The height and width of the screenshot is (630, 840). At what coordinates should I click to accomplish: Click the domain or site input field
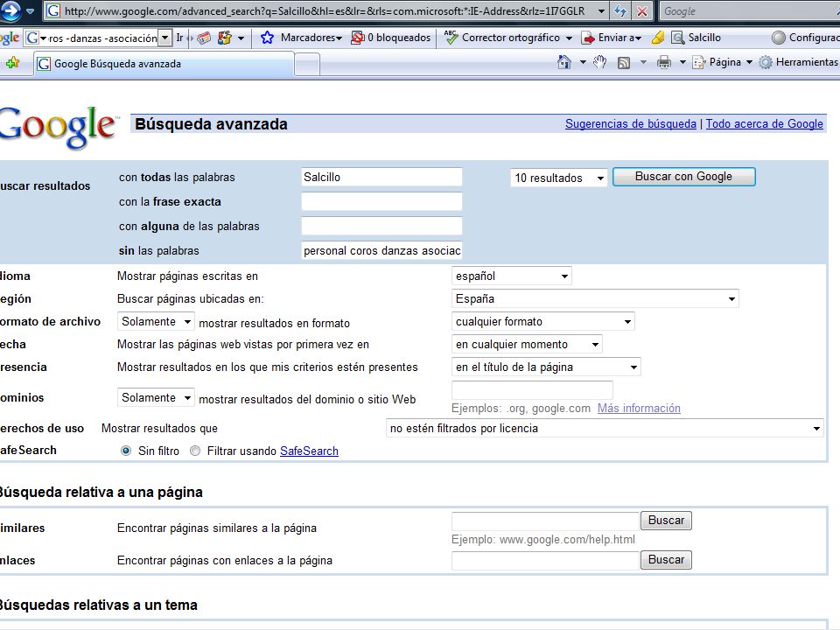(x=532, y=390)
